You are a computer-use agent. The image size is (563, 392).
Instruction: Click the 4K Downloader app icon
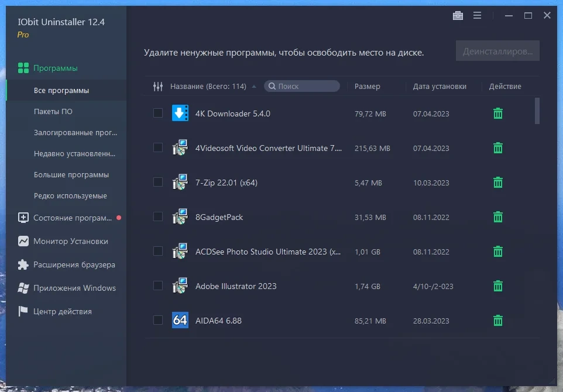pos(180,113)
